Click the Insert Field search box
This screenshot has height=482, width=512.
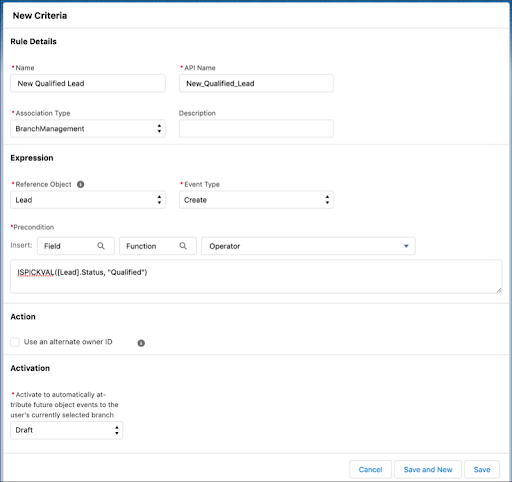pyautogui.click(x=76, y=246)
